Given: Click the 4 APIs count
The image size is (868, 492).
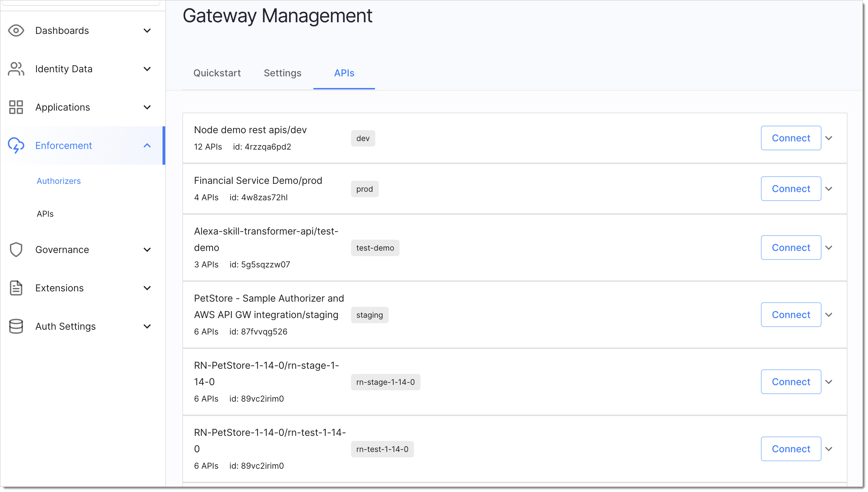Looking at the screenshot, I should tap(206, 198).
